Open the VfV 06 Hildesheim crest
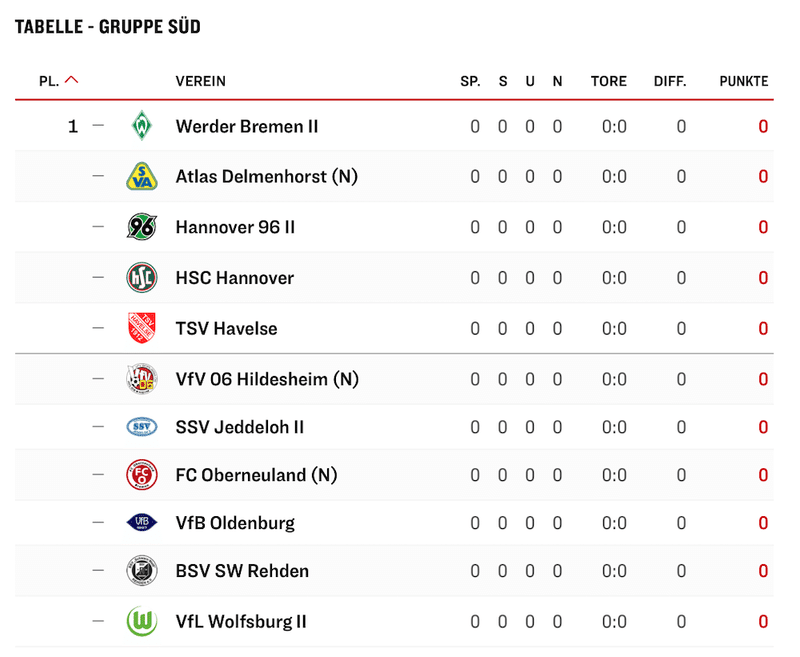The image size is (800, 657). coord(142,378)
